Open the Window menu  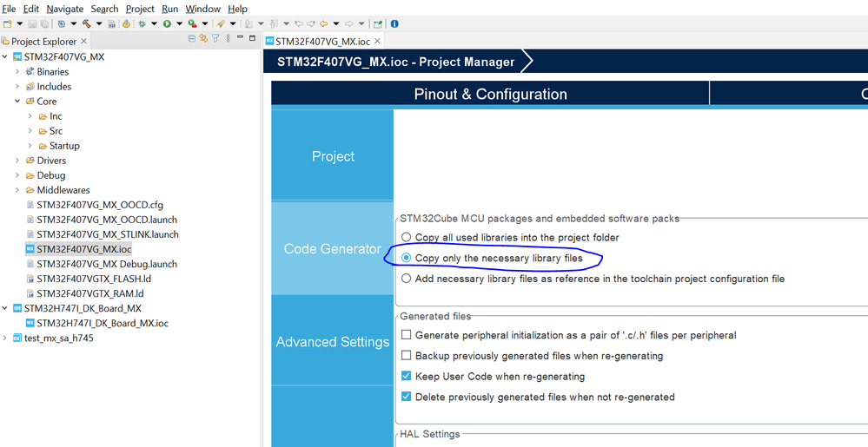coord(202,9)
